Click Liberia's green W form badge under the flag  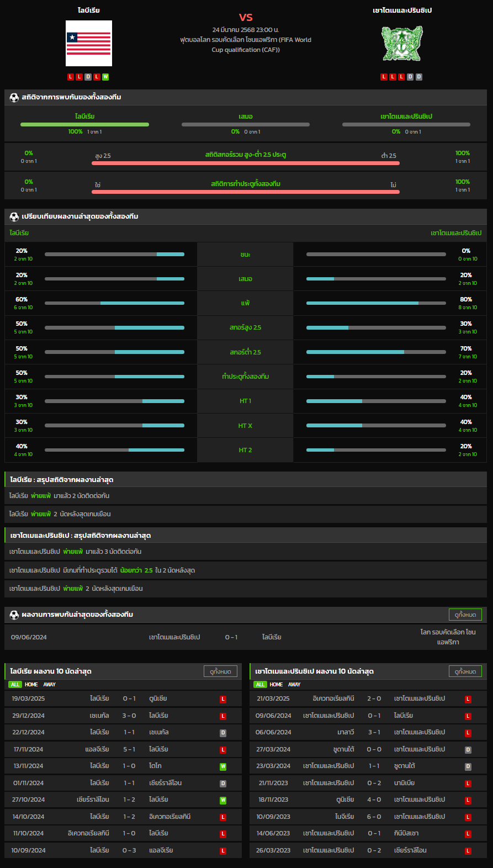[x=105, y=77]
